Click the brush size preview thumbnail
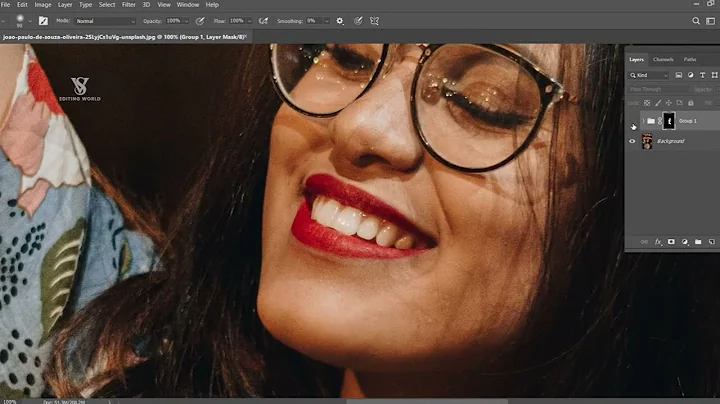 [x=20, y=20]
